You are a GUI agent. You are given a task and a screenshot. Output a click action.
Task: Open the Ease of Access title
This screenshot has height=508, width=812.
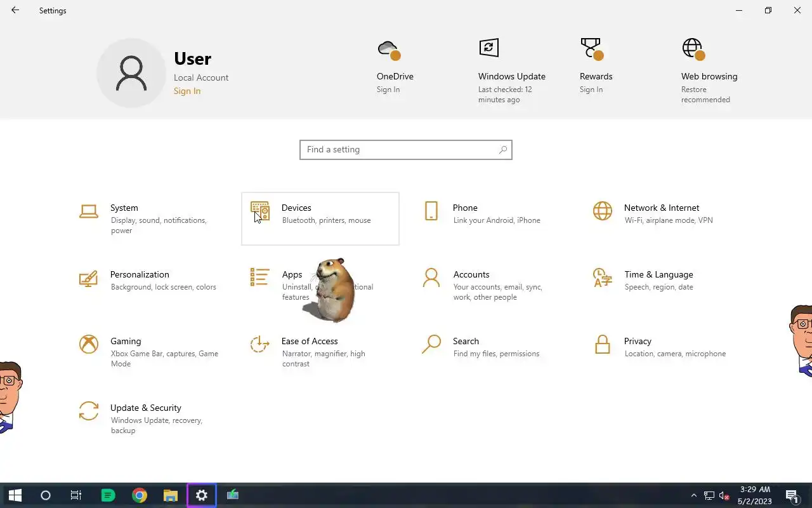pyautogui.click(x=310, y=341)
